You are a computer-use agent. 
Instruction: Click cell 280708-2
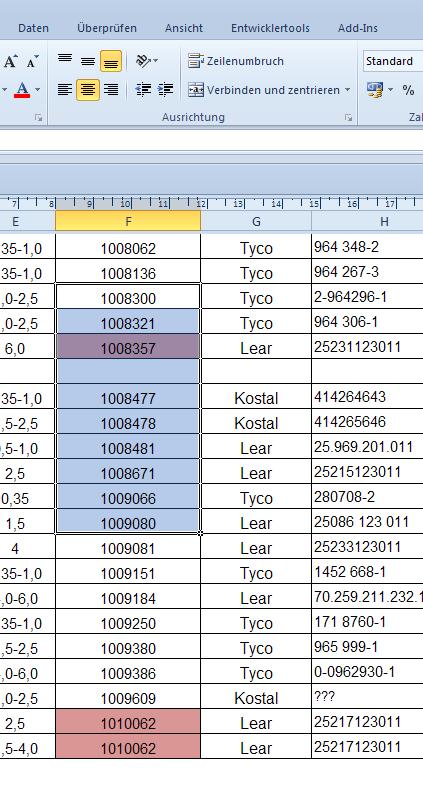(x=367, y=497)
